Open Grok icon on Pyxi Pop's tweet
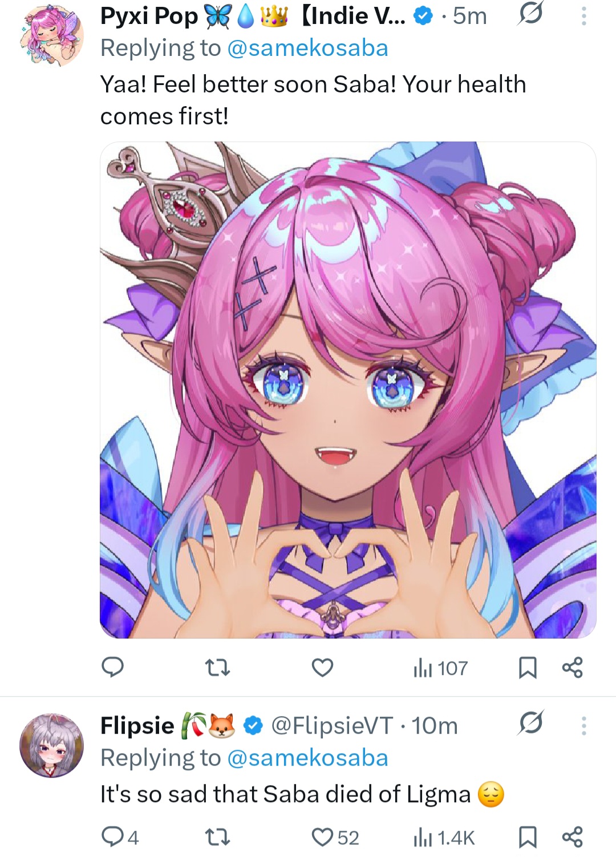Screen dimensions: 616x857 530,13
